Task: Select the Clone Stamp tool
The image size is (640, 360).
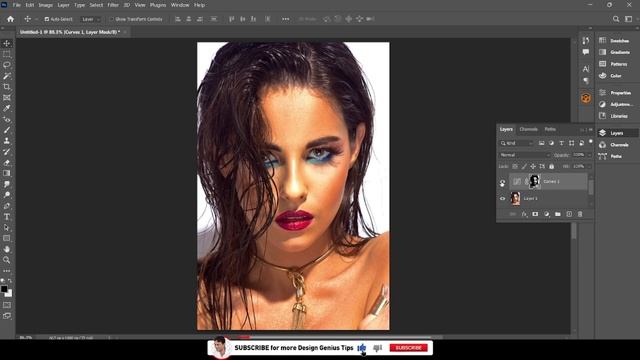Action: [x=7, y=141]
